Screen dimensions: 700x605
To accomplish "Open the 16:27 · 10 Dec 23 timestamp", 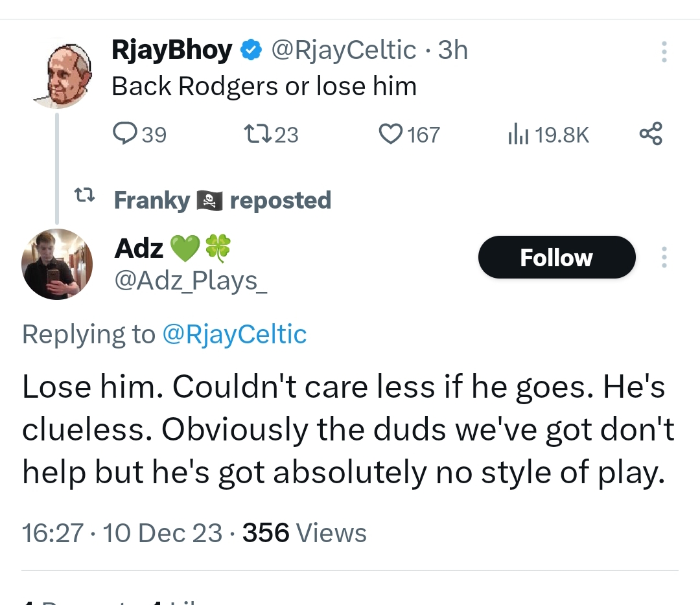I will tap(122, 533).
